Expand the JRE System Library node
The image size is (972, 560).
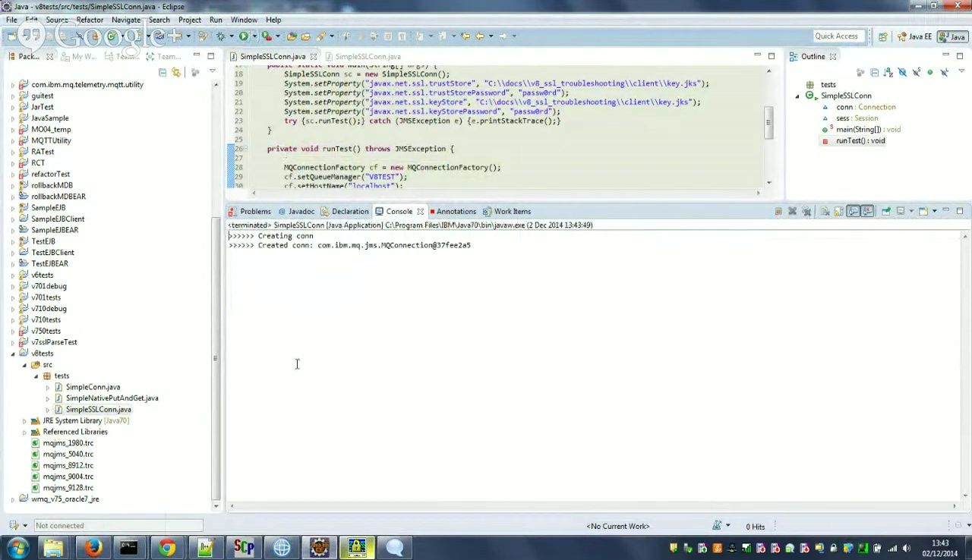click(24, 421)
